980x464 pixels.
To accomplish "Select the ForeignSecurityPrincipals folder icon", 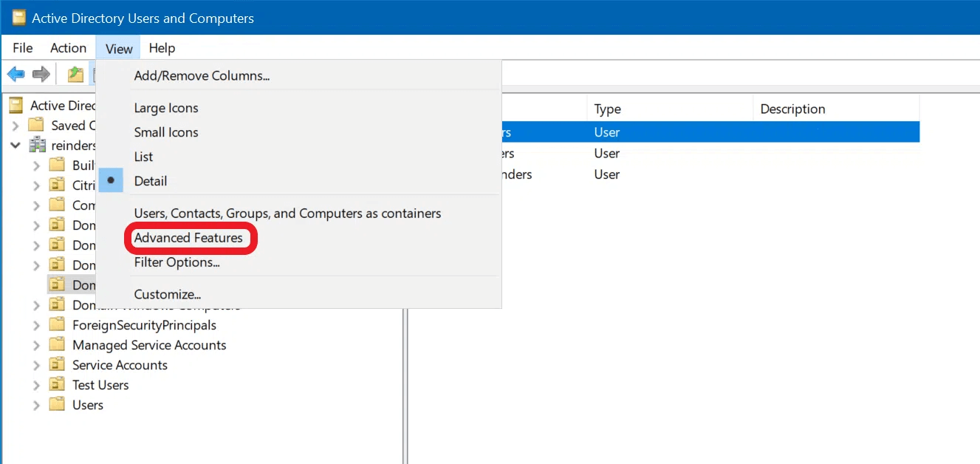I will 56,324.
